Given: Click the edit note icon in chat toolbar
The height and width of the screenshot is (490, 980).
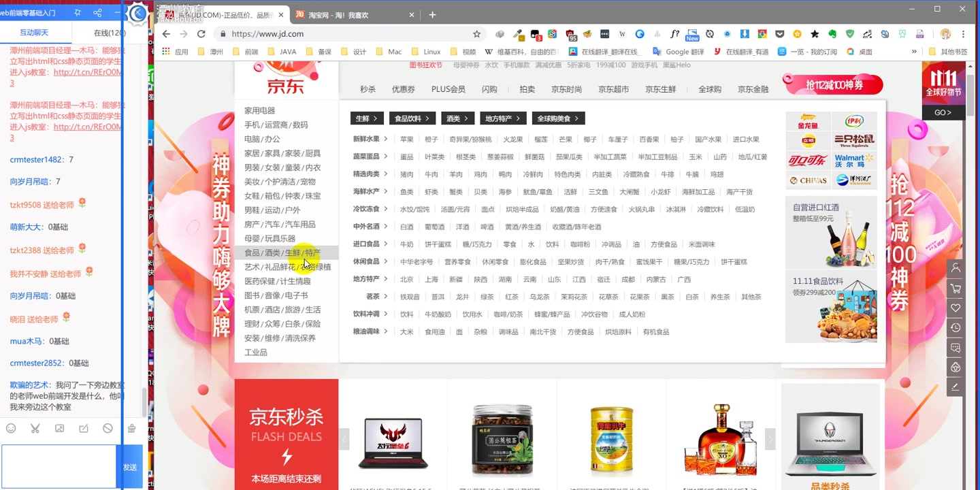Looking at the screenshot, I should 84,428.
